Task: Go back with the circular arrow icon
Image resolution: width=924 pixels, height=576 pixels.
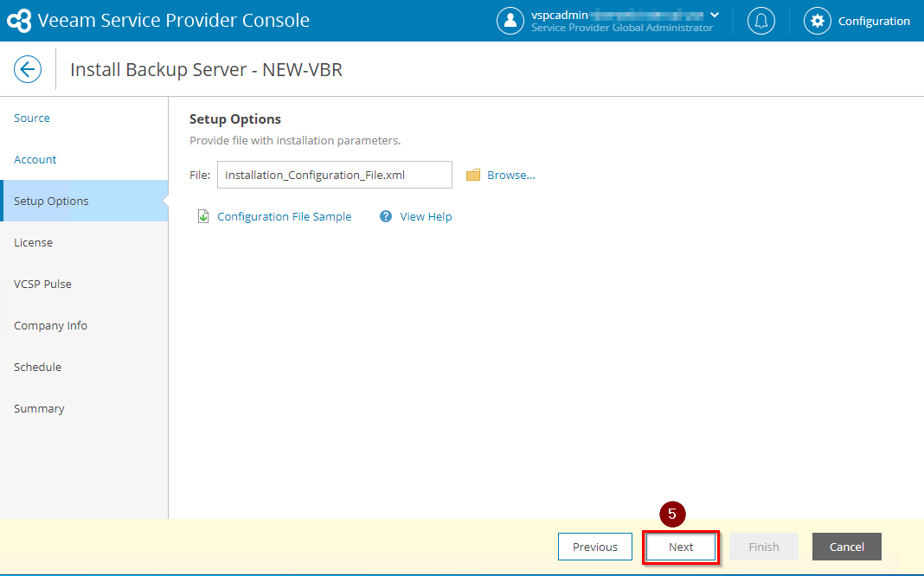Action: 28,69
